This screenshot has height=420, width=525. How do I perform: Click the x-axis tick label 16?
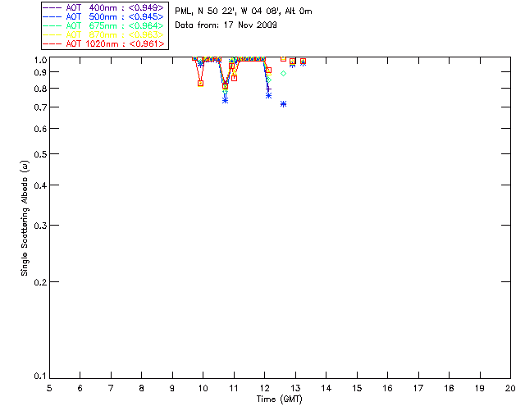pyautogui.click(x=388, y=388)
